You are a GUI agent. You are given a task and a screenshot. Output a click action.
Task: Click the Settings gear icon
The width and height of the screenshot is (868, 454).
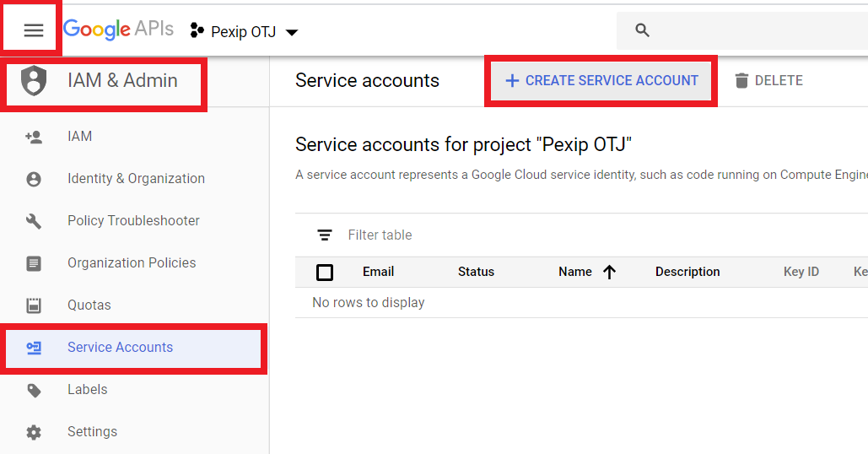(x=34, y=432)
